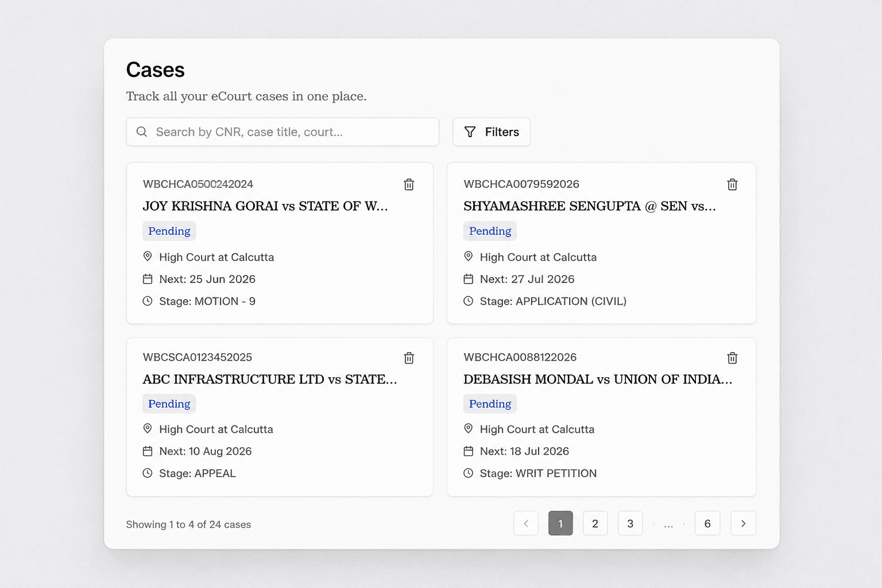This screenshot has height=588, width=882.
Task: Click 'Stage: APPEAL' text
Action: (x=198, y=474)
